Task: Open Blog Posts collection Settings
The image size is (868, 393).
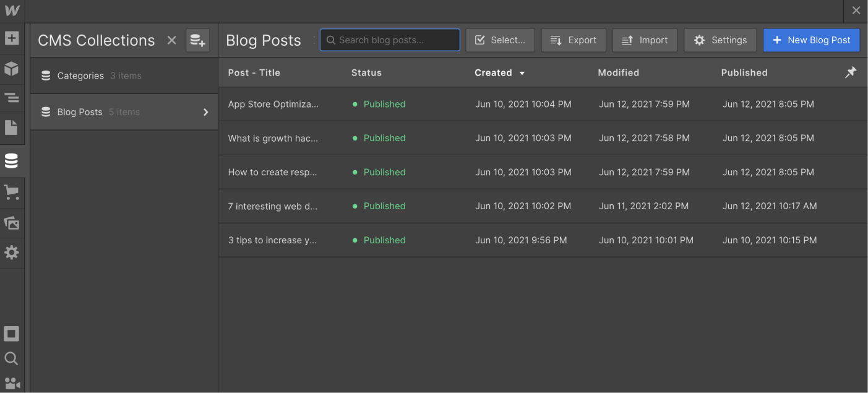Action: [720, 40]
